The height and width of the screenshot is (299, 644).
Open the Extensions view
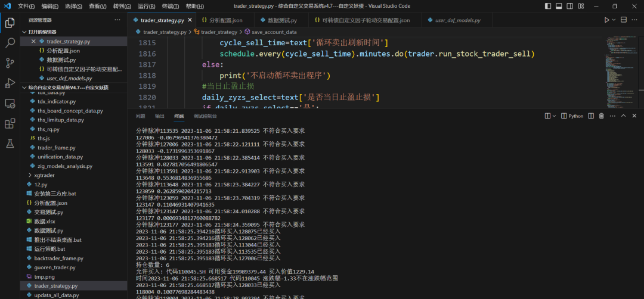pyautogui.click(x=10, y=123)
